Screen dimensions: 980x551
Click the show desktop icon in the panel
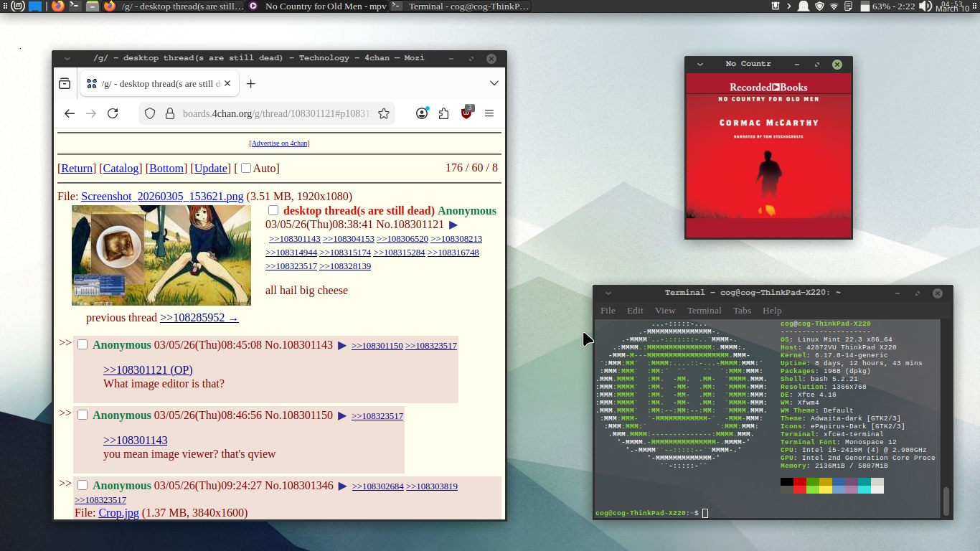click(x=34, y=6)
